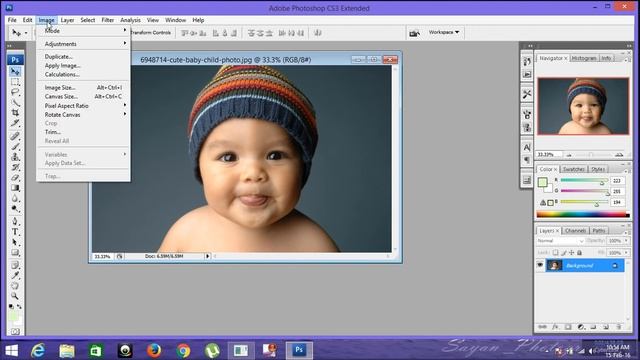Select the Blur tool
Image resolution: width=640 pixels, height=360 pixels.
[16, 198]
